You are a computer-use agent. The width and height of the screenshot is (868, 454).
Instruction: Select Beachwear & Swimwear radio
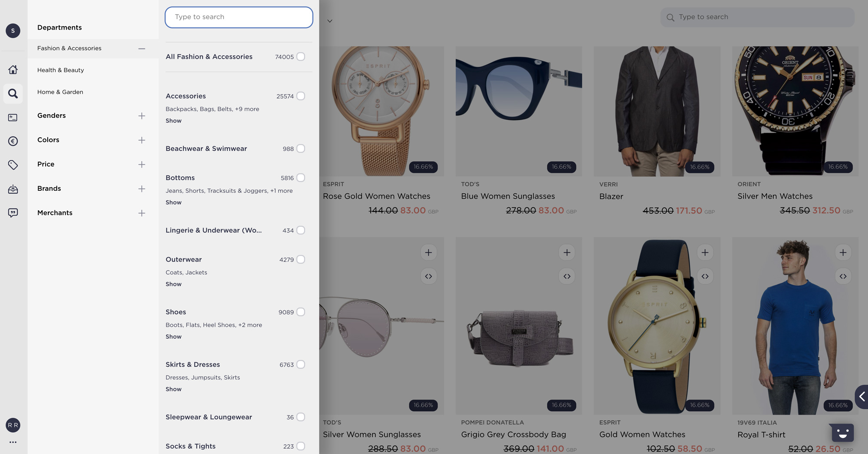pos(301,149)
